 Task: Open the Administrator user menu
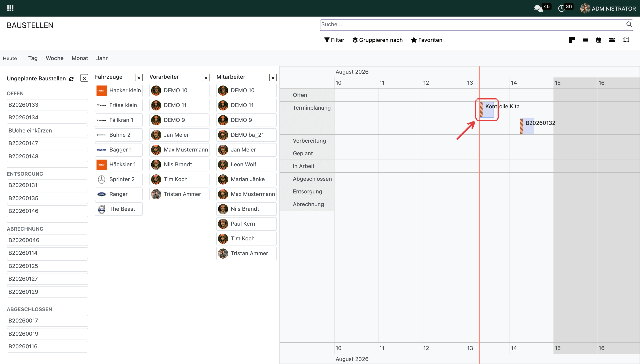pos(608,8)
